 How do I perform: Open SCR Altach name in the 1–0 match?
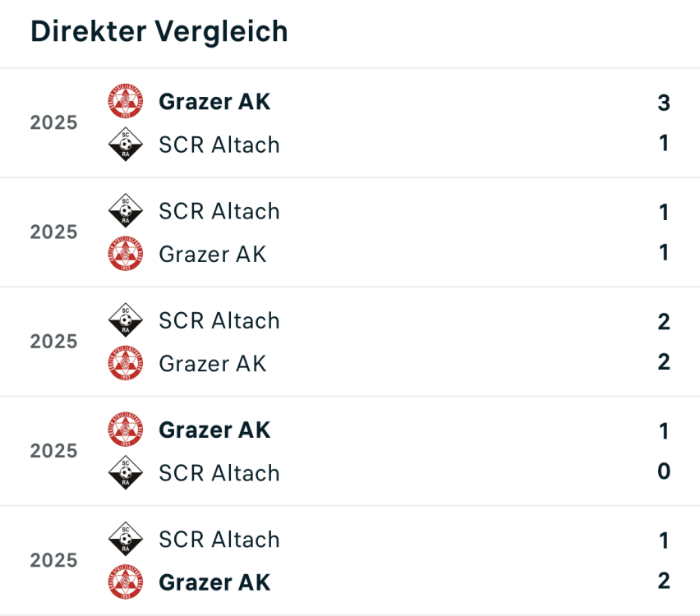219,473
